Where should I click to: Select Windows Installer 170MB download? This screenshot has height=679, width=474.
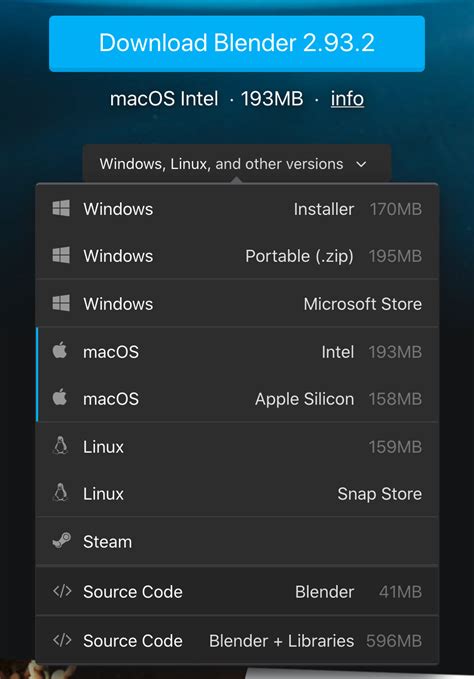pyautogui.click(x=237, y=209)
